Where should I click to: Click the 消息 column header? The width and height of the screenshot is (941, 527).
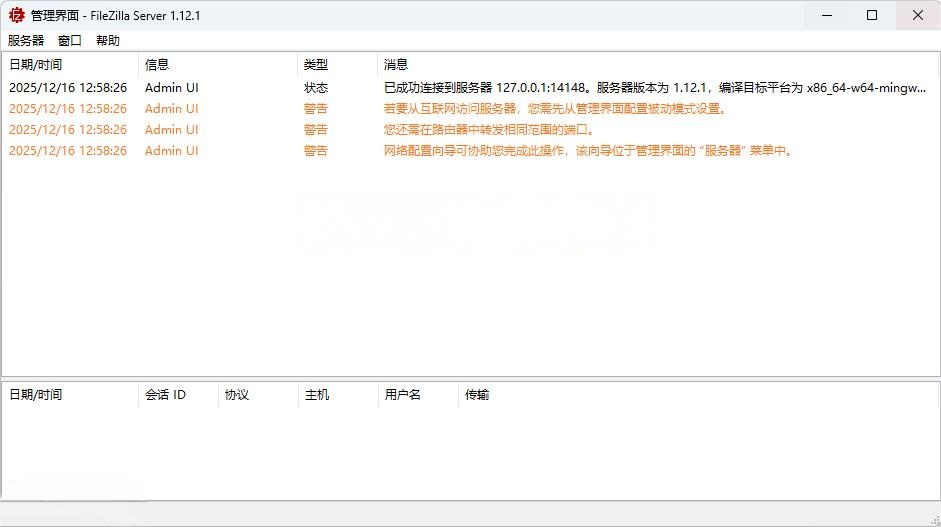click(657, 65)
